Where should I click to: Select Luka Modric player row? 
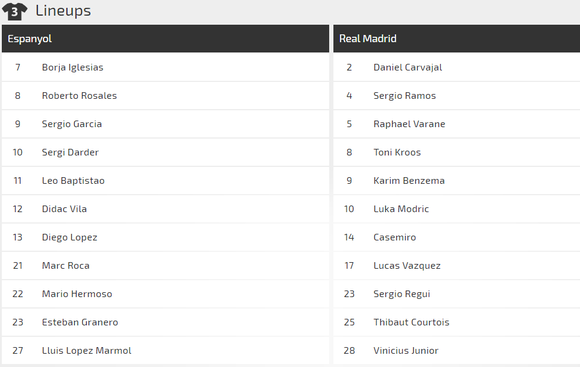pos(456,209)
